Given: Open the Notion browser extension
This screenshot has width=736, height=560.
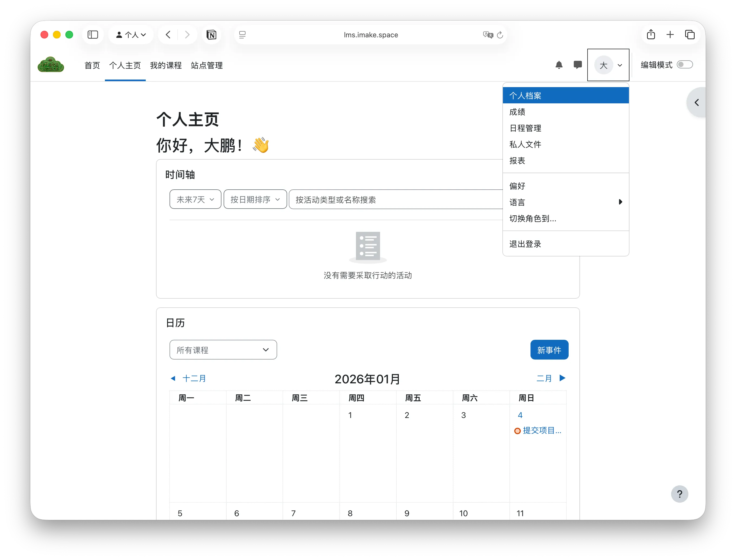Looking at the screenshot, I should coord(211,35).
